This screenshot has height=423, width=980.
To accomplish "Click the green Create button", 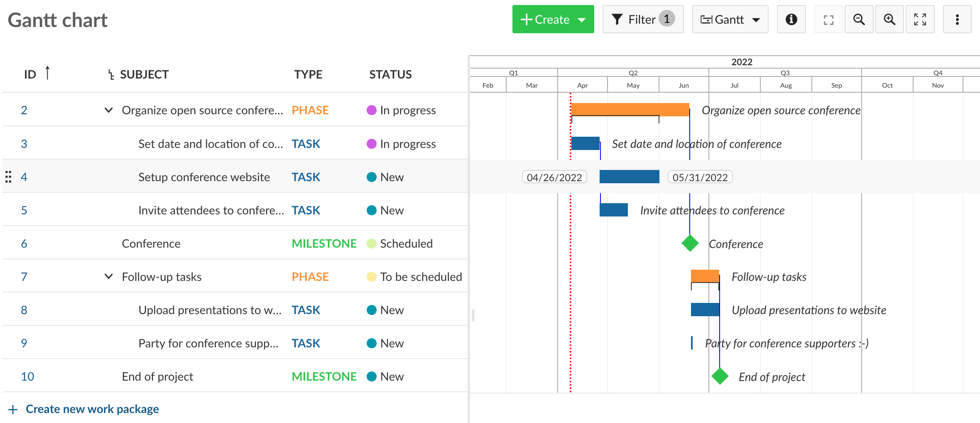I will [545, 19].
